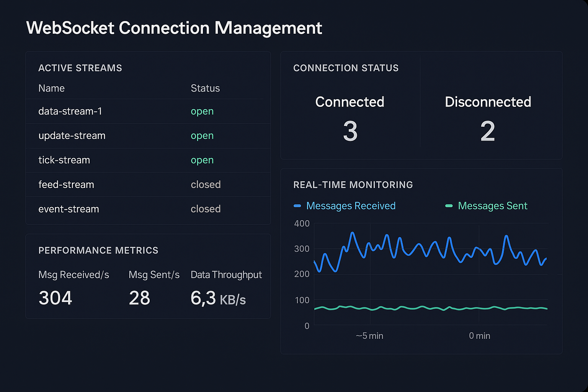The width and height of the screenshot is (588, 392).
Task: Select the data-stream-1 row name
Action: coord(70,111)
